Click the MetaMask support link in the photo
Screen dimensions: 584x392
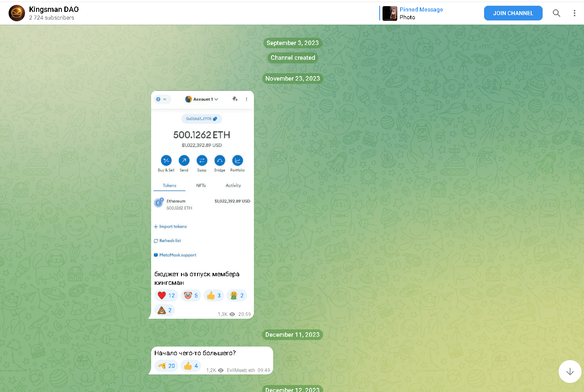point(175,255)
